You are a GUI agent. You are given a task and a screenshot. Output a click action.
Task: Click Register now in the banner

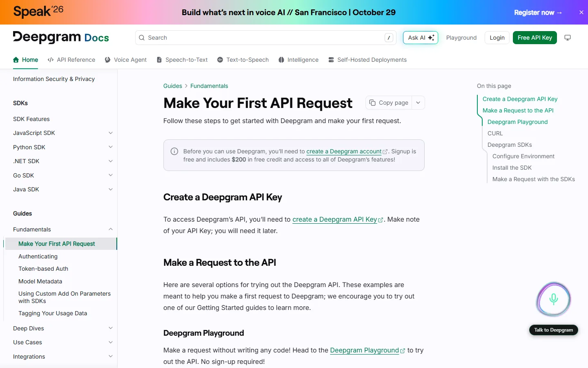(538, 13)
